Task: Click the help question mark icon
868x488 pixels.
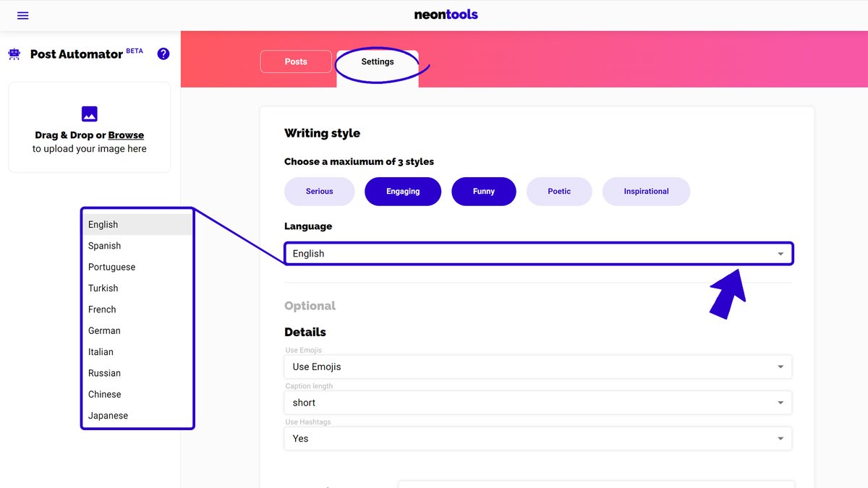Action: 163,53
